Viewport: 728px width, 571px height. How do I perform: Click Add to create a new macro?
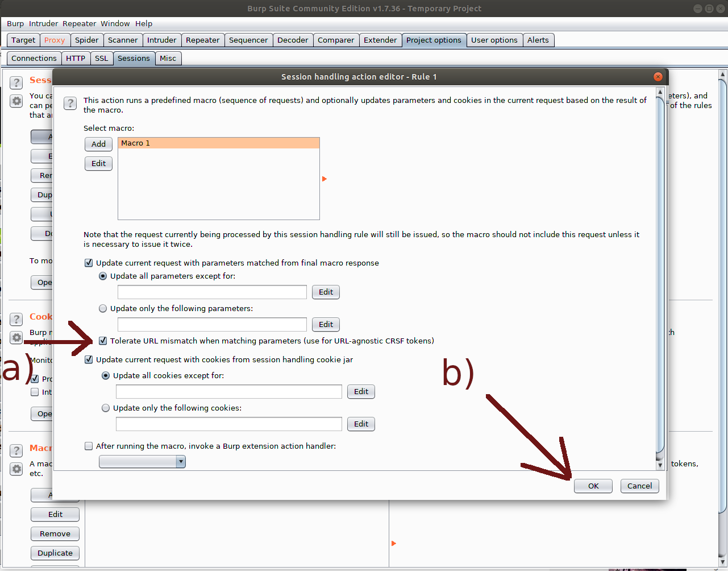pos(99,144)
